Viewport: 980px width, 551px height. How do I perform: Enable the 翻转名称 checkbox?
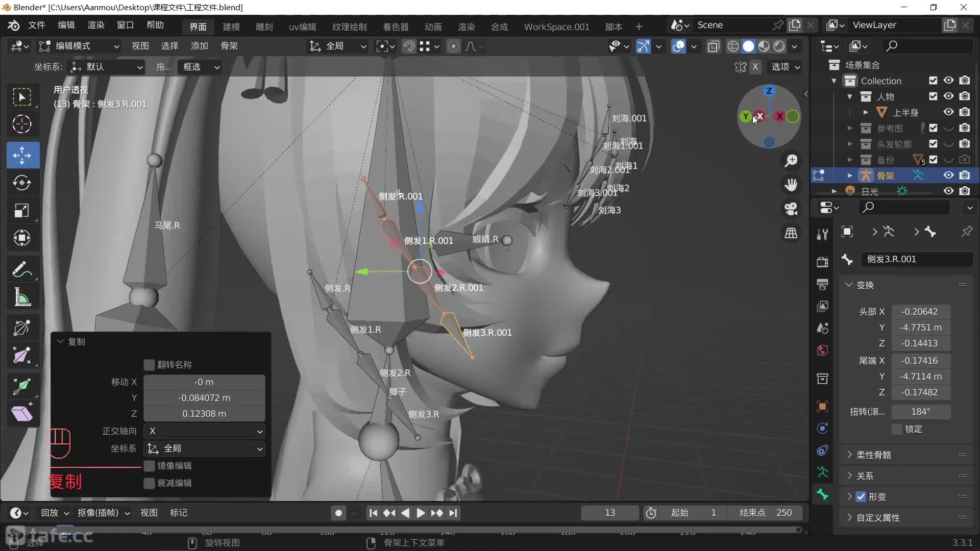click(149, 365)
